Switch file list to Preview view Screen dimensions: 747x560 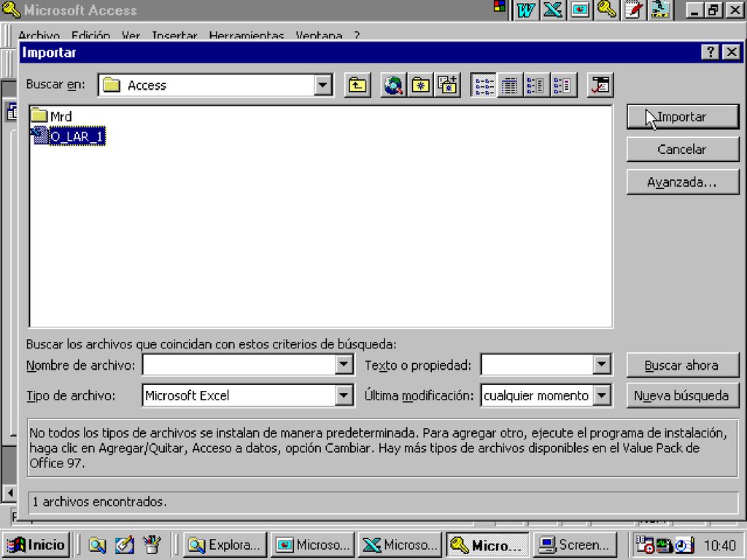[563, 85]
